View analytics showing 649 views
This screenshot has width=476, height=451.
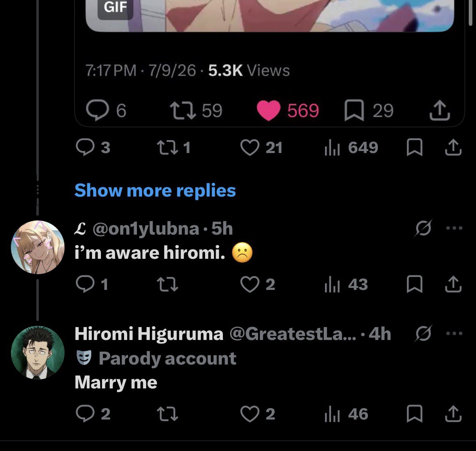point(351,148)
